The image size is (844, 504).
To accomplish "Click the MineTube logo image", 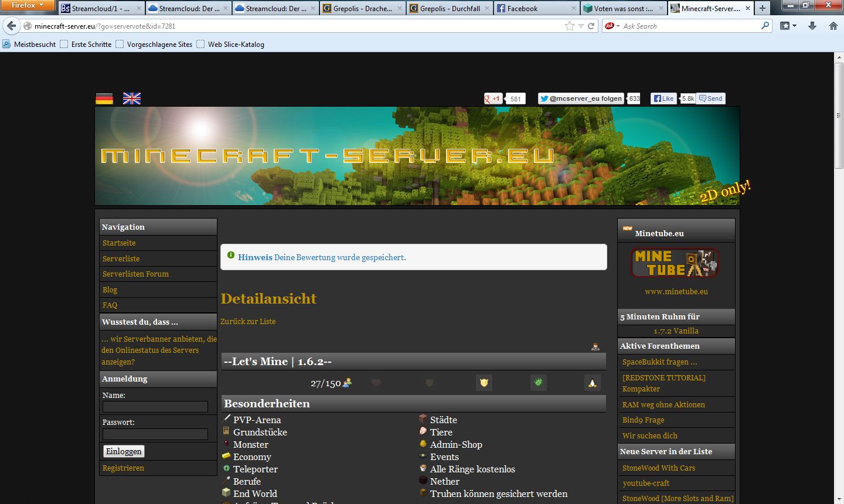I will (x=675, y=263).
